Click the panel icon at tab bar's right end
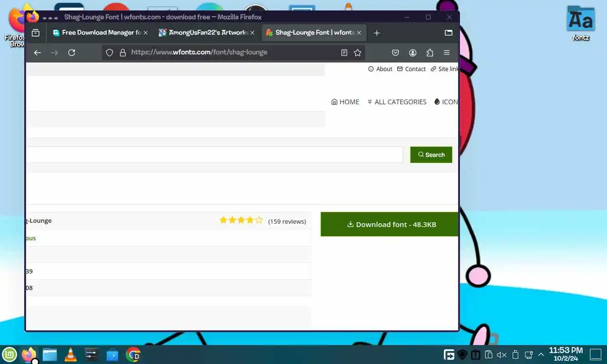The width and height of the screenshot is (607, 364). 449,33
